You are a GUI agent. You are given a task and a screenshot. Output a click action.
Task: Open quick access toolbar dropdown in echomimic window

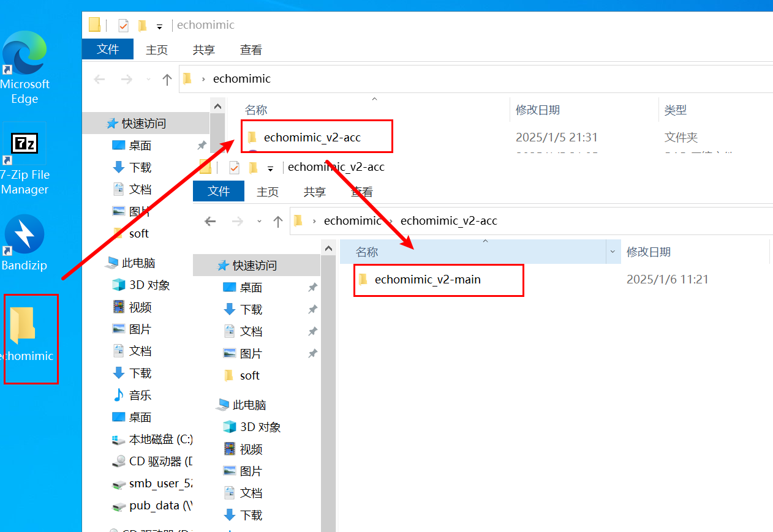coord(160,26)
